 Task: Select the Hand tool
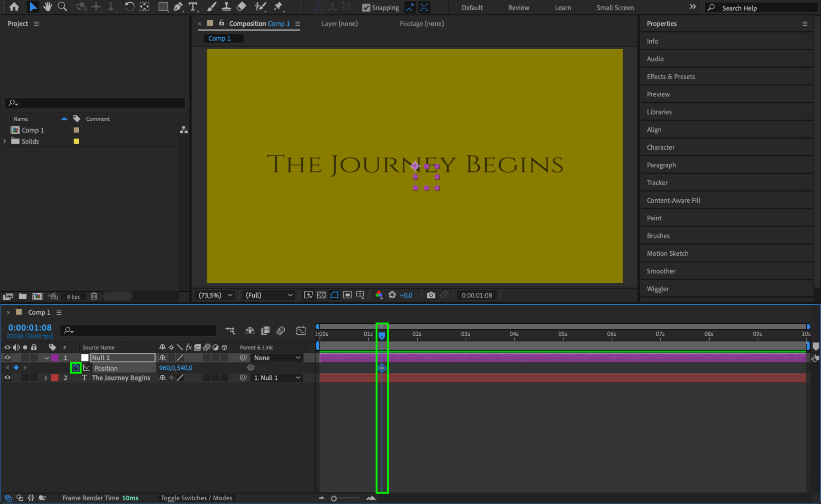(x=48, y=7)
